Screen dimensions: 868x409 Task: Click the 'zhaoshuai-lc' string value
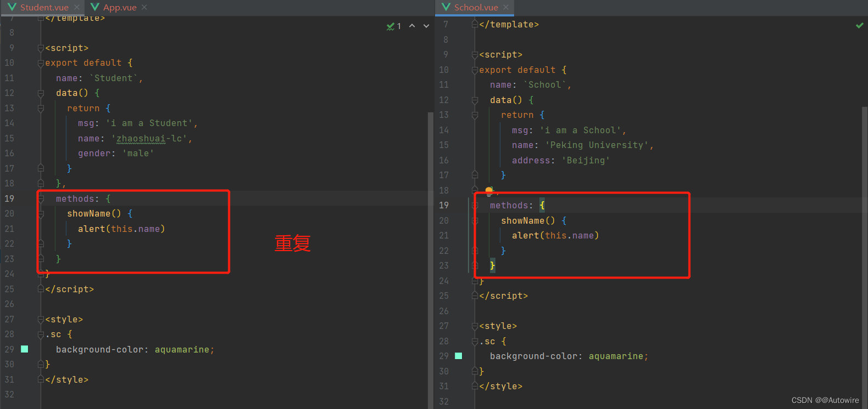click(x=149, y=139)
